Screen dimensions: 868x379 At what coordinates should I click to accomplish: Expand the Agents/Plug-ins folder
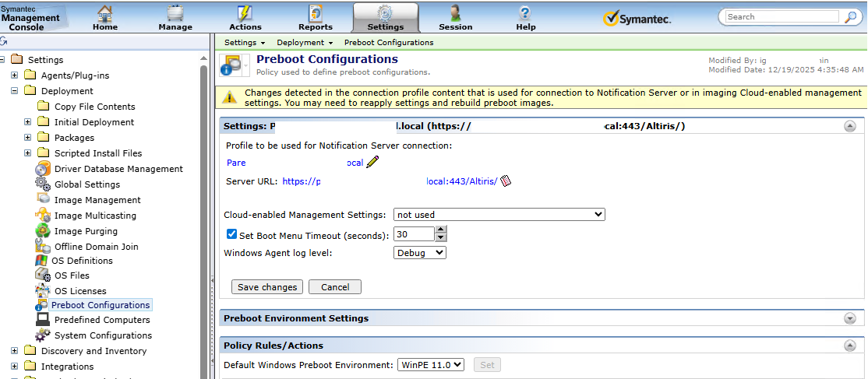[15, 75]
